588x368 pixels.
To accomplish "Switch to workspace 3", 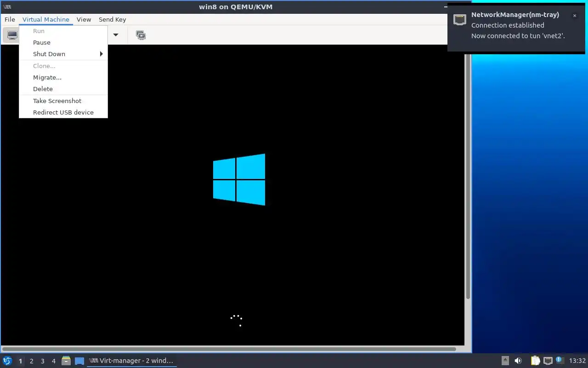I will click(x=42, y=361).
